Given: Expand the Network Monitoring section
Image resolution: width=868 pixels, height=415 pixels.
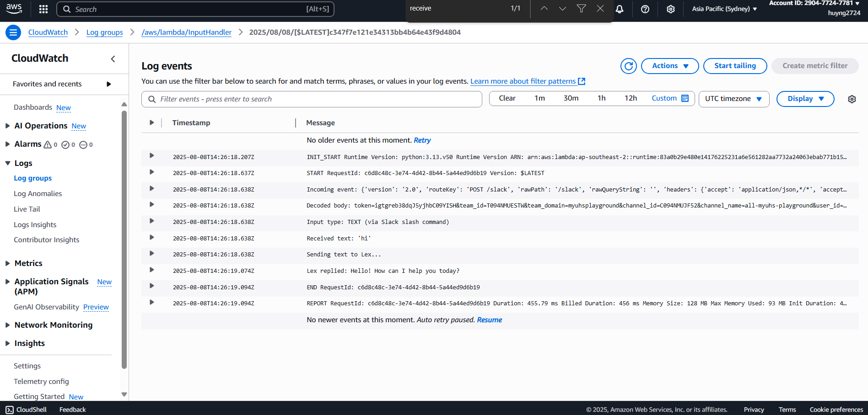Looking at the screenshot, I should pos(7,325).
